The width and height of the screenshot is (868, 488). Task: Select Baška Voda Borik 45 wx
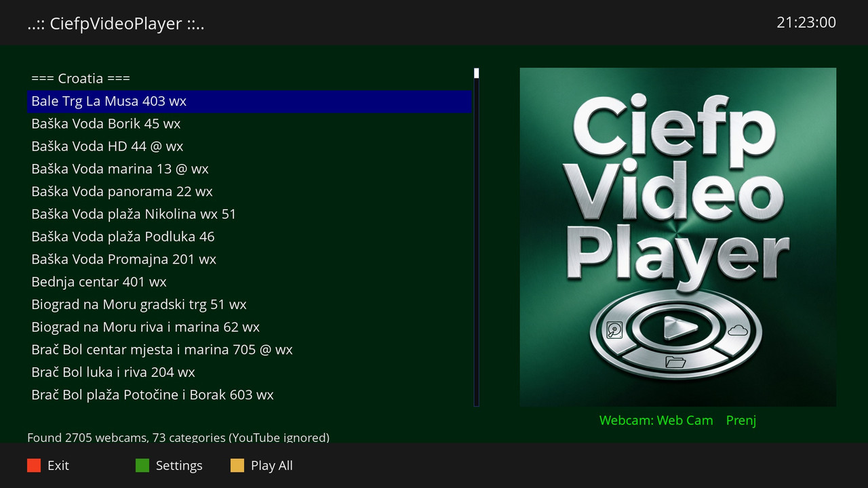click(x=250, y=123)
